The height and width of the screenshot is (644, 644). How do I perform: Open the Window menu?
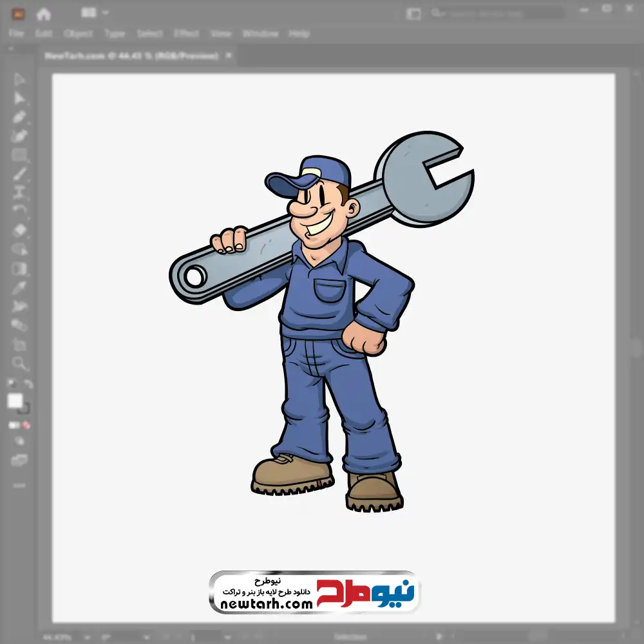coord(260,33)
